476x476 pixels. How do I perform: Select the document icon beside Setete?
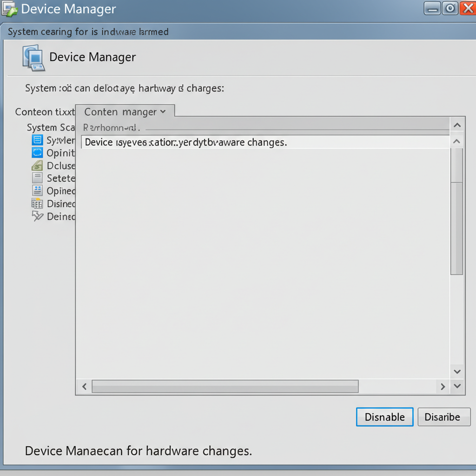(x=37, y=178)
